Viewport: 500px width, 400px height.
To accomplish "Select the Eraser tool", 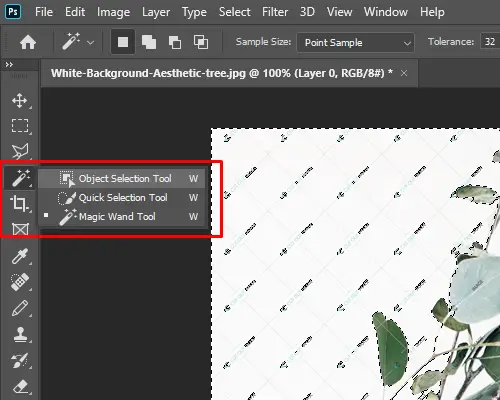I will coord(20,387).
